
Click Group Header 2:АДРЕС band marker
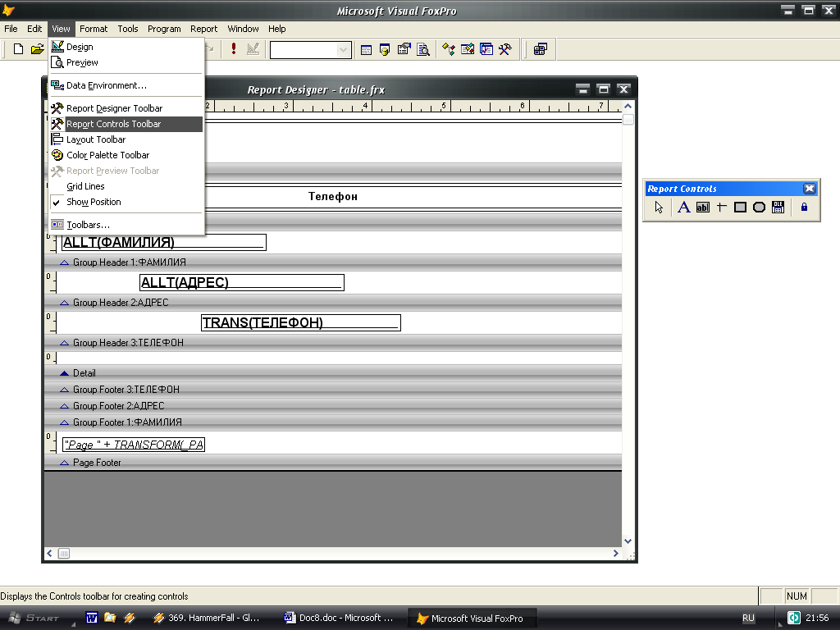64,303
